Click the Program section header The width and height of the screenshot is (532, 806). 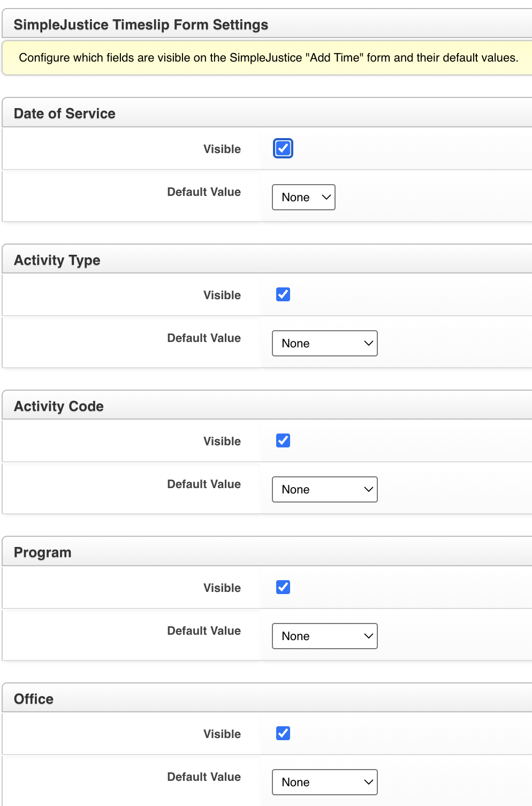coord(267,551)
